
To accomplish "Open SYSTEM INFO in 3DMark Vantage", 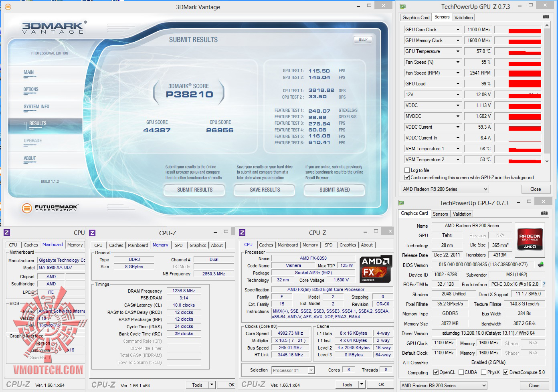I will [x=36, y=107].
